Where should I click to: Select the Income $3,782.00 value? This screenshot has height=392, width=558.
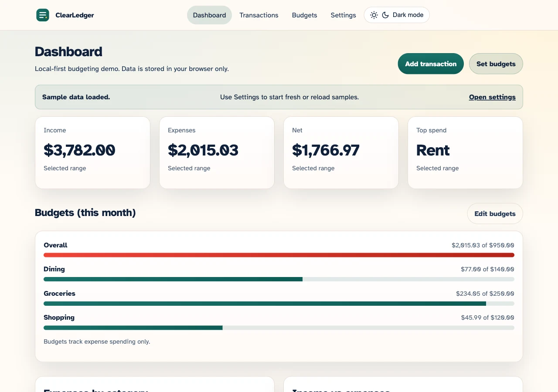point(79,150)
